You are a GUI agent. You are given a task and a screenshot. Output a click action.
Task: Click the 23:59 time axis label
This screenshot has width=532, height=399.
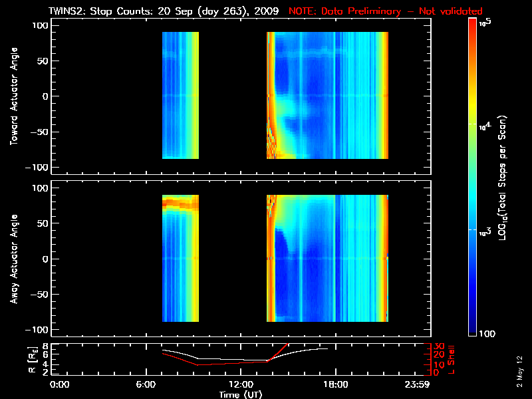pyautogui.click(x=417, y=384)
